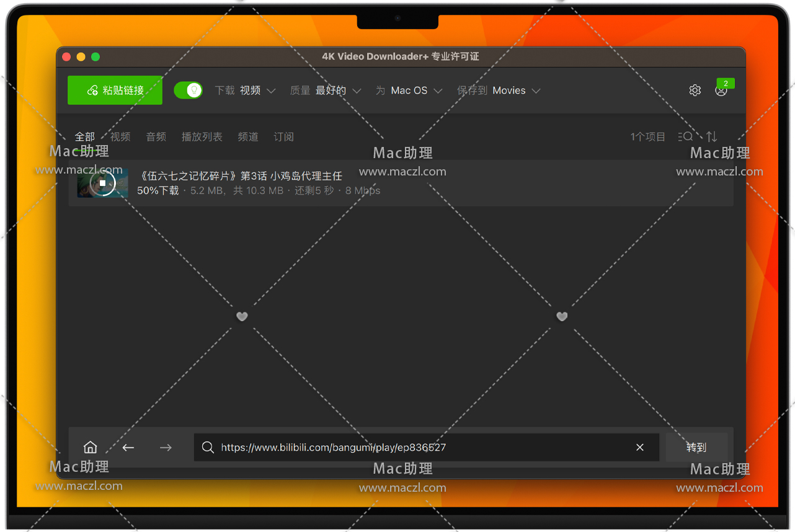
Task: Click the 1个项目 item count label
Action: point(647,136)
